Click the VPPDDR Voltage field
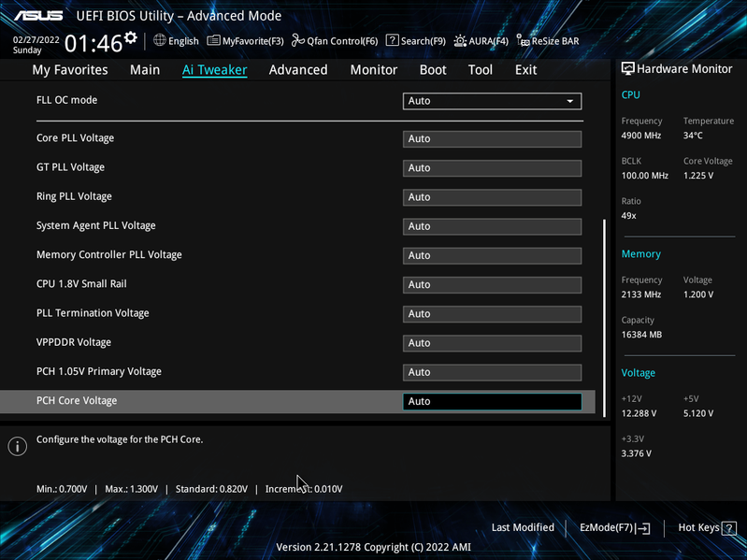Screen dimensions: 747x560 [492, 343]
